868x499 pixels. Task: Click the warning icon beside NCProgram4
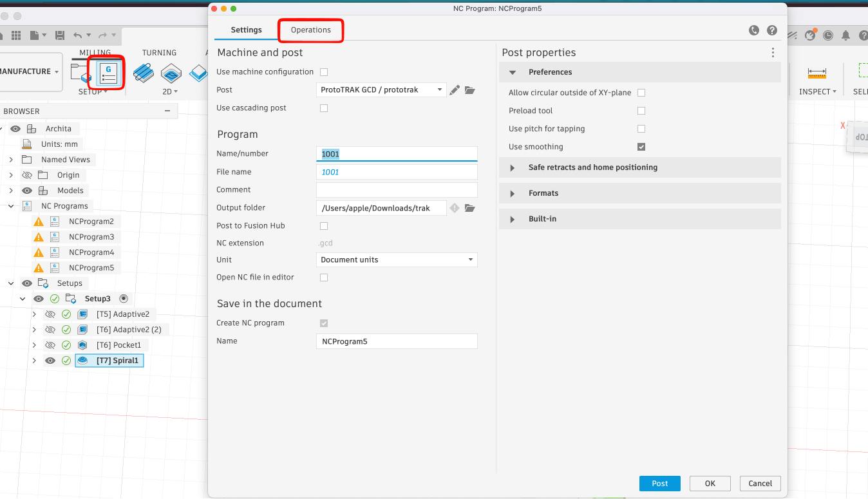click(x=39, y=252)
